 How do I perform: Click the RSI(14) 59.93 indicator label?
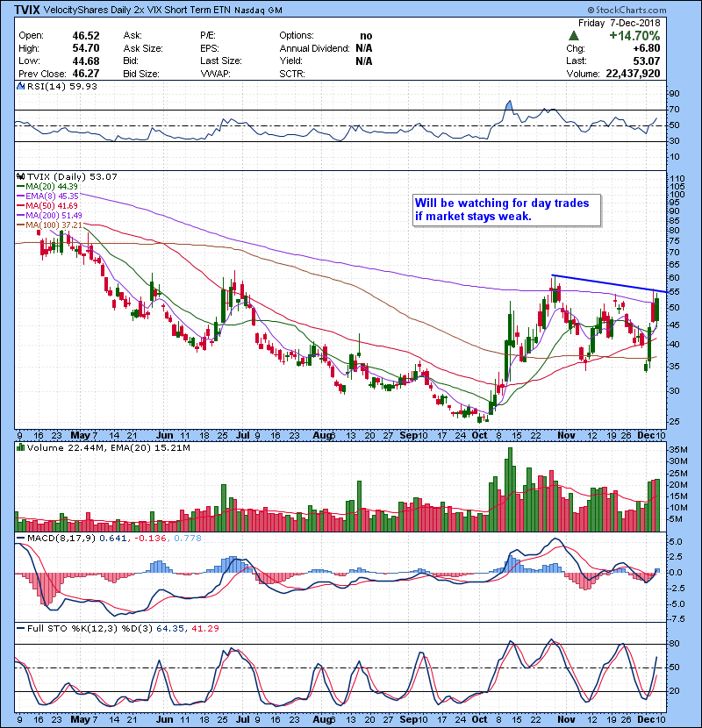coord(62,86)
